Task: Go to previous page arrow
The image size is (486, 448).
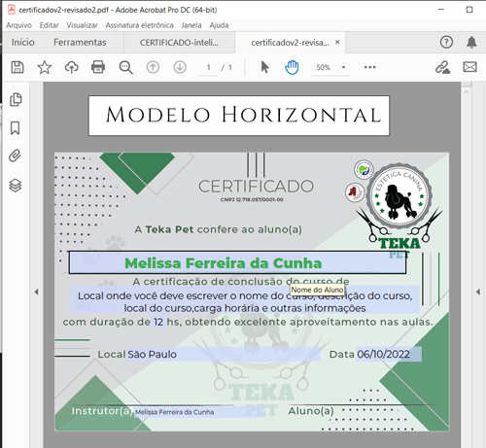Action: click(153, 67)
